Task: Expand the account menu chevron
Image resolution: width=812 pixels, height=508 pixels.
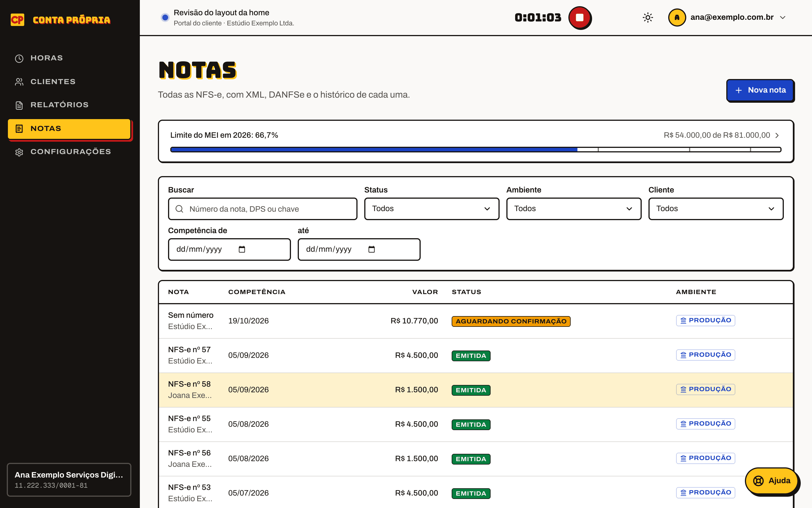Action: point(783,17)
